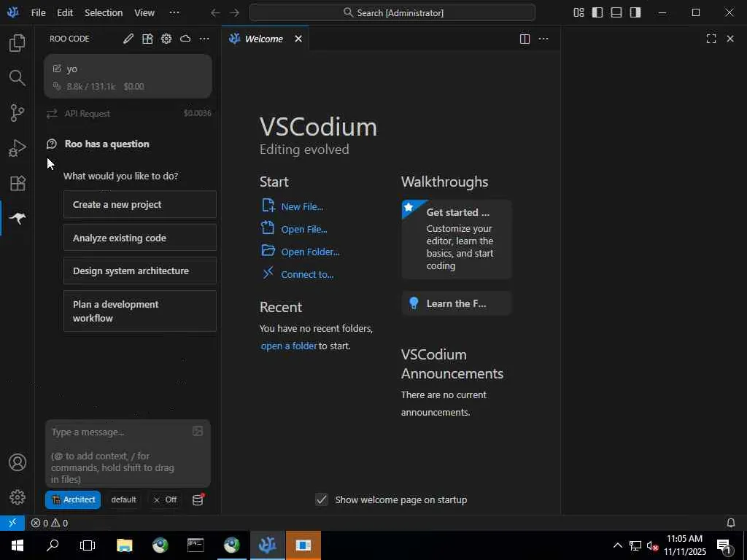Screen dimensions: 747x560
Task: Open Task View on the taskbar
Action: (x=88, y=545)
